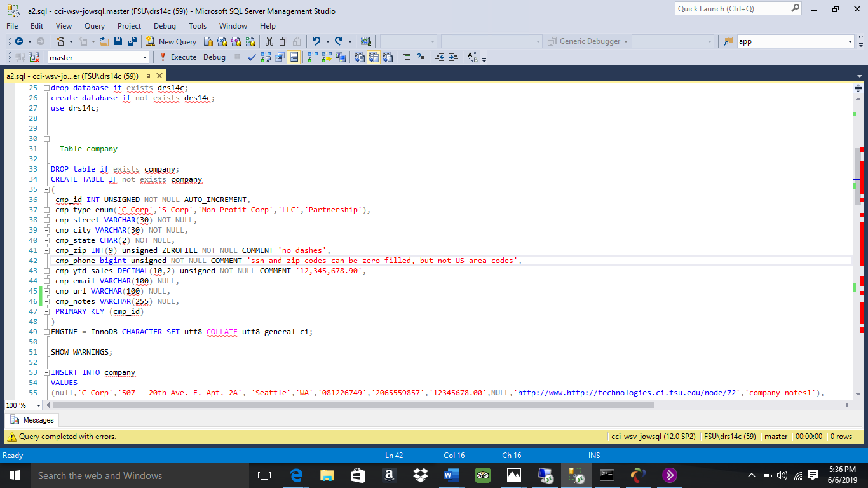This screenshot has width=868, height=488.
Task: Toggle Results to Grid mode
Action: click(x=374, y=57)
